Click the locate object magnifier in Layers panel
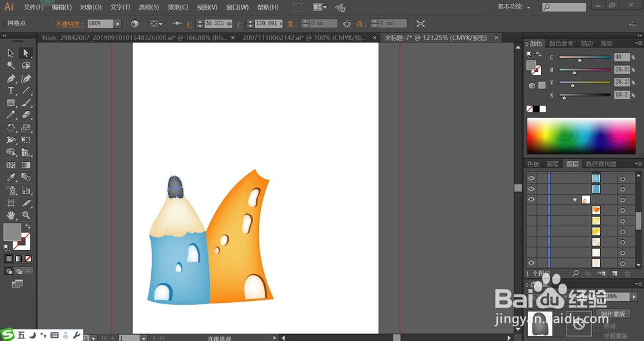644x341 pixels. coord(575,273)
